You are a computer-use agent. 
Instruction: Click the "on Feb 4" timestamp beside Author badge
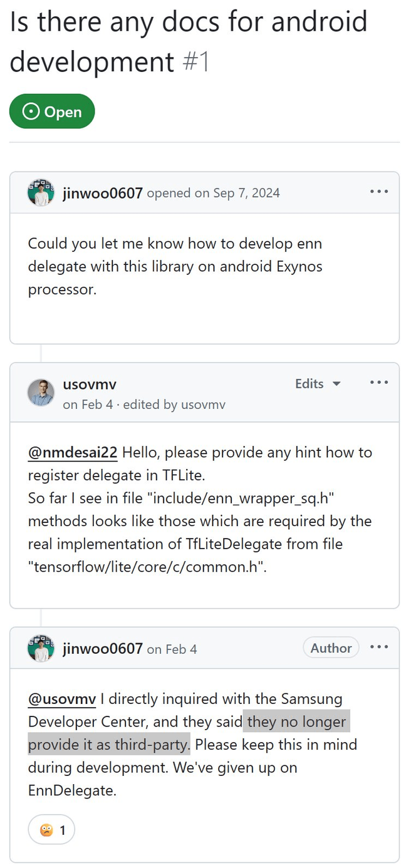click(172, 649)
